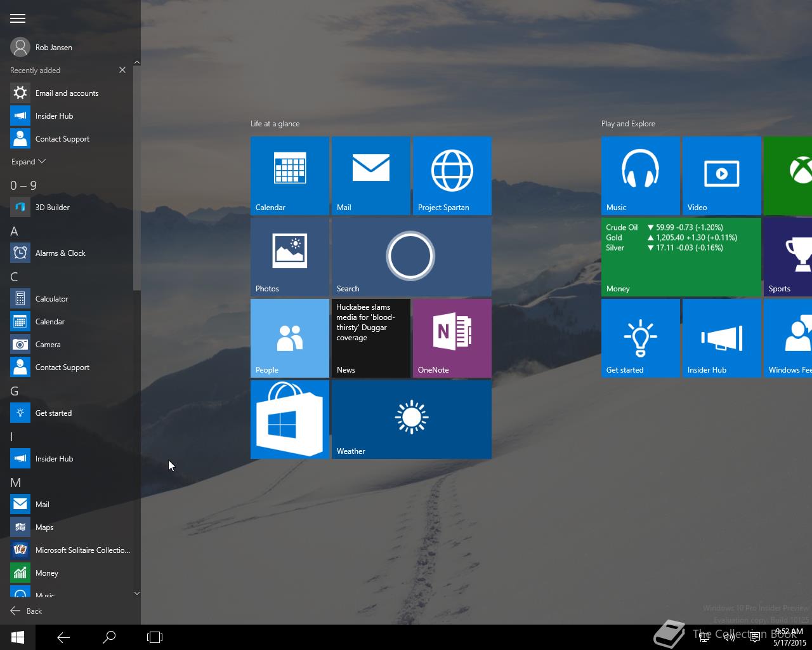Click the taskbar back arrow
Image resolution: width=812 pixels, height=650 pixels.
pos(63,637)
